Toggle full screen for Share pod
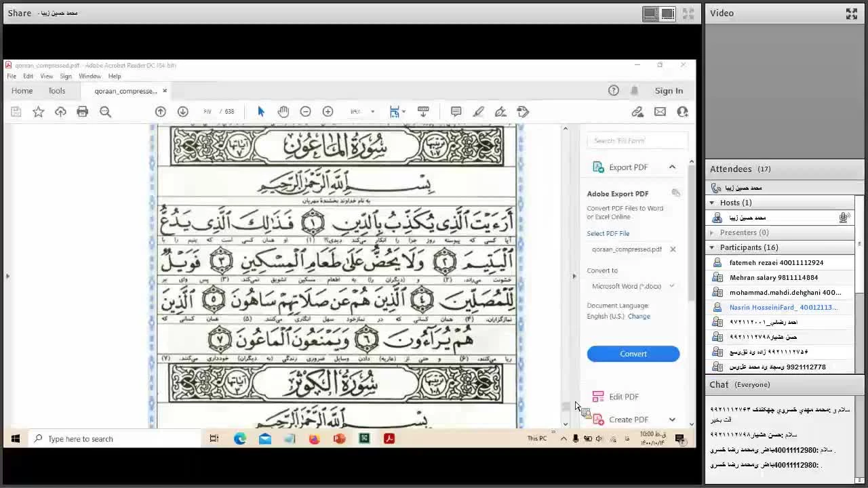Image resolution: width=868 pixels, height=488 pixels. (x=688, y=14)
